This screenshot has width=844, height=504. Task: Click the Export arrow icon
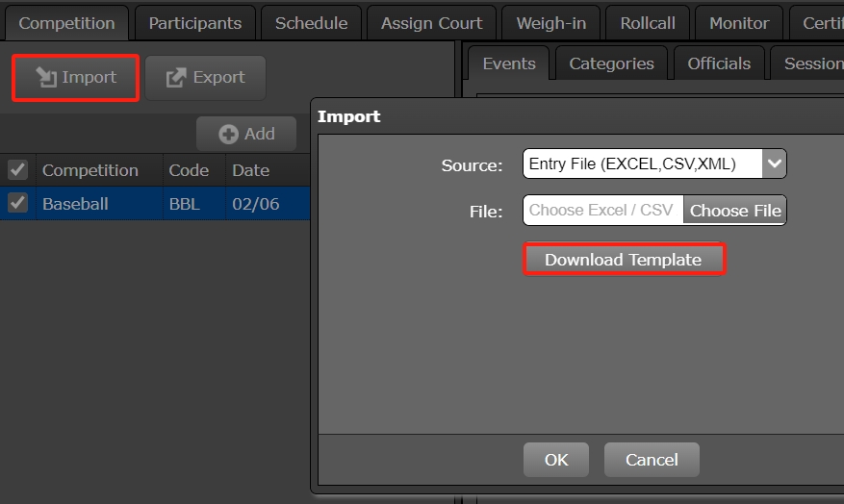pyautogui.click(x=176, y=78)
